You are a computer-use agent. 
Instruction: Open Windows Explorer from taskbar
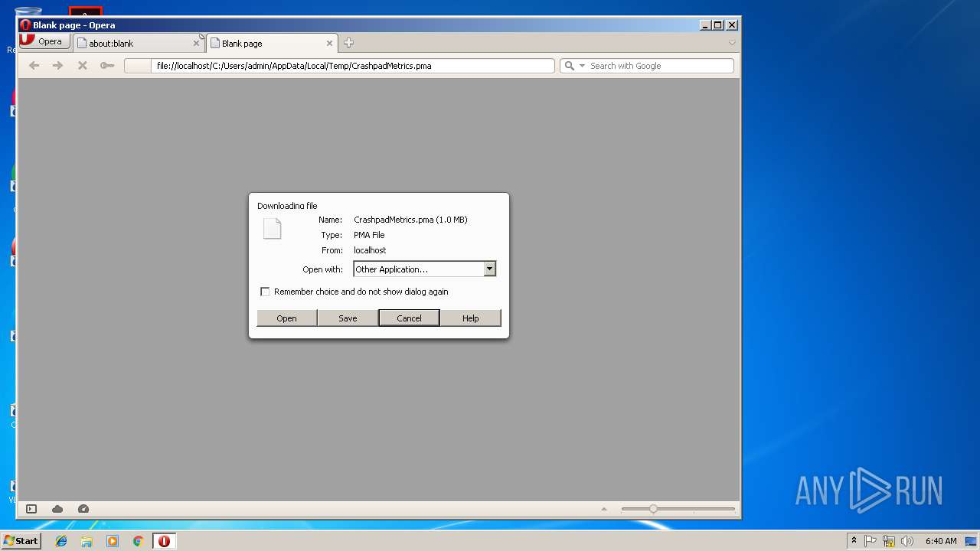click(x=87, y=541)
